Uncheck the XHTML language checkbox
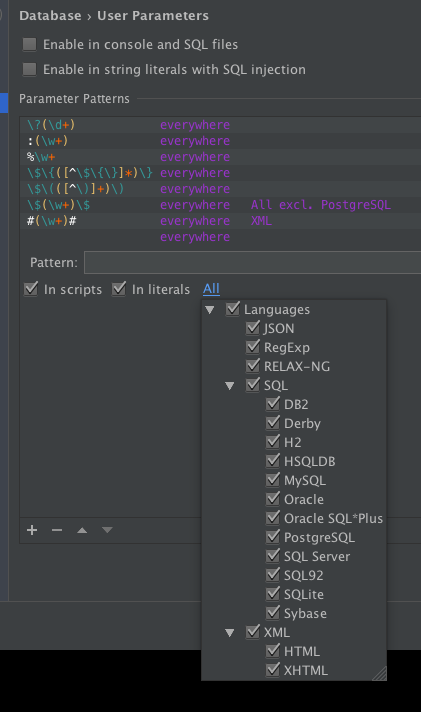 coord(272,670)
